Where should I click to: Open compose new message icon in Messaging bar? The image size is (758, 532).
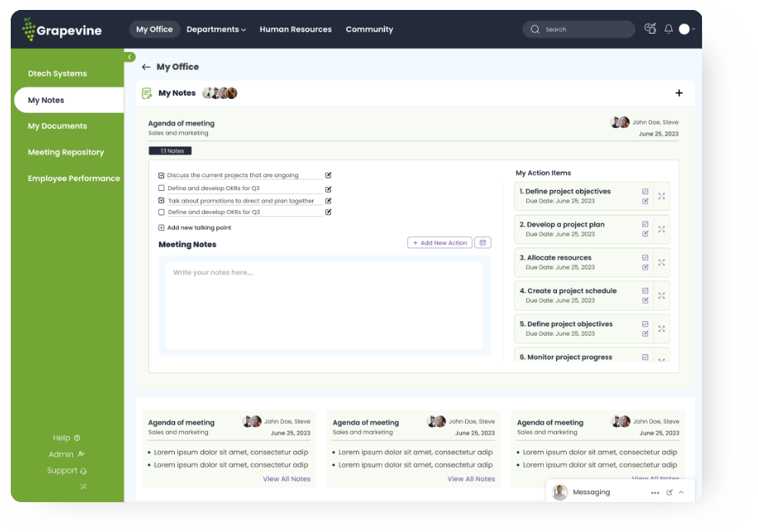(669, 492)
